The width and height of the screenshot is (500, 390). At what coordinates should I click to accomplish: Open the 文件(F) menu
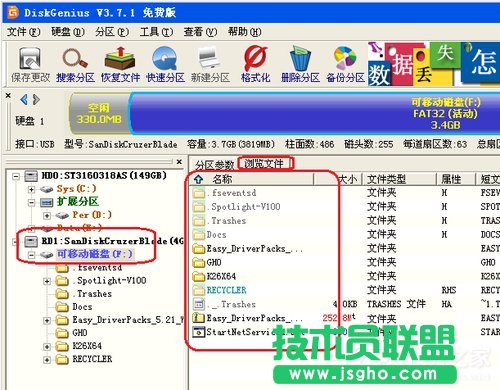pyautogui.click(x=23, y=32)
